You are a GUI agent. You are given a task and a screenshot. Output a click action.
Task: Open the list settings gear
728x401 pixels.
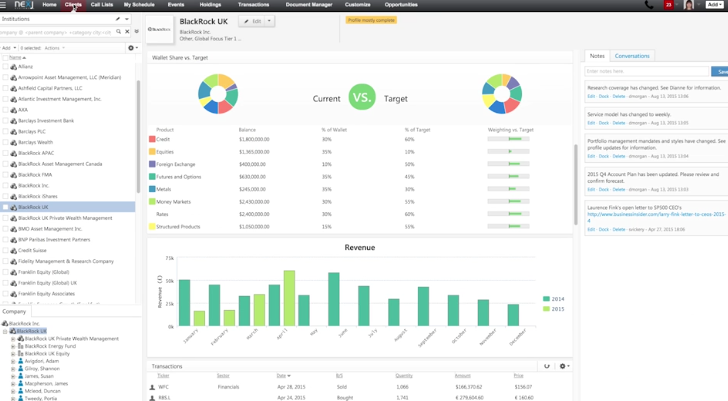tap(131, 48)
